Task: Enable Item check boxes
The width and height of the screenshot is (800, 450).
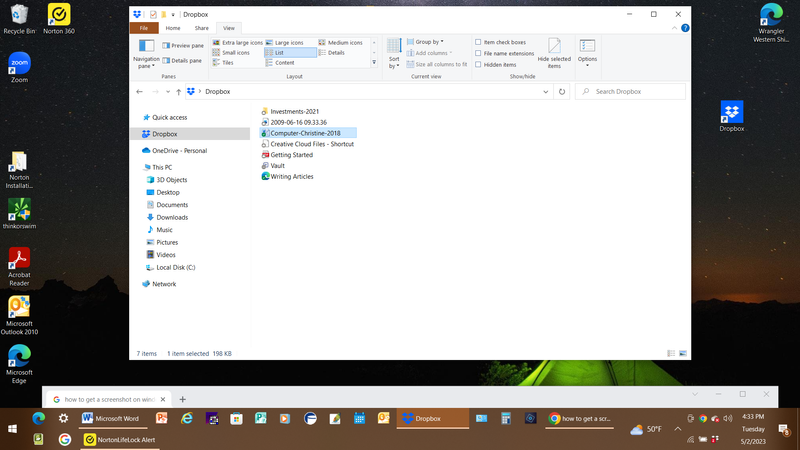Action: (x=500, y=42)
